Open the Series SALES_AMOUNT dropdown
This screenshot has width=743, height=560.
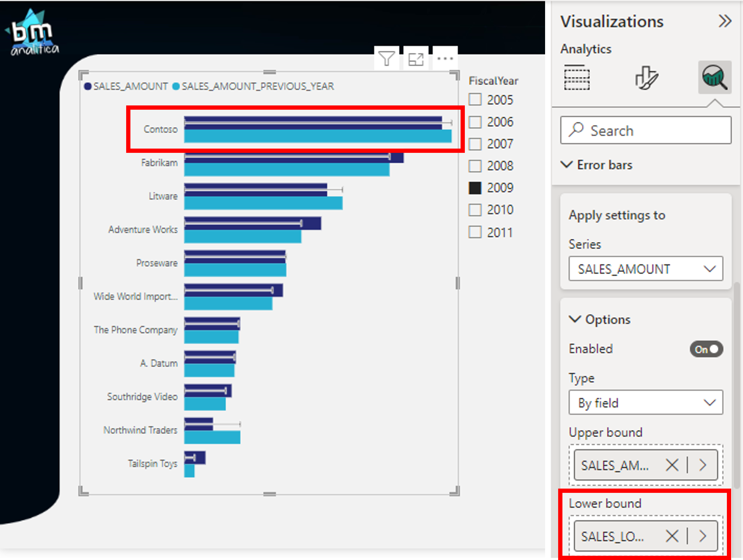click(x=646, y=269)
